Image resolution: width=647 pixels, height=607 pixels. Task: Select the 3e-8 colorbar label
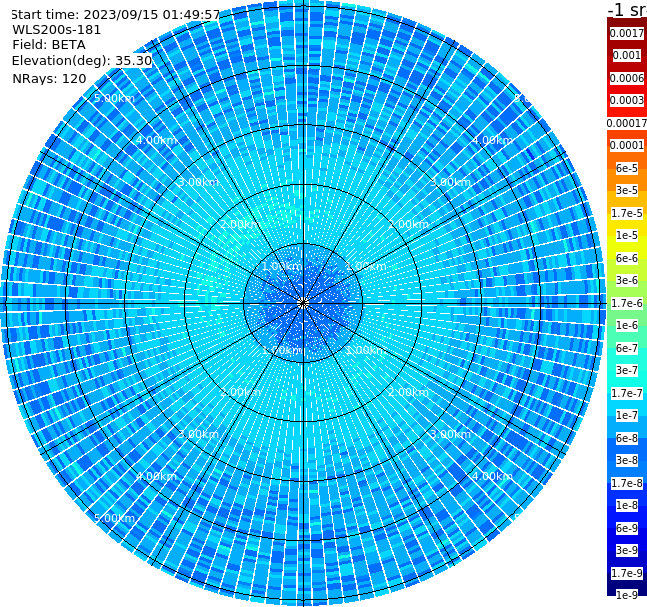pos(627,460)
